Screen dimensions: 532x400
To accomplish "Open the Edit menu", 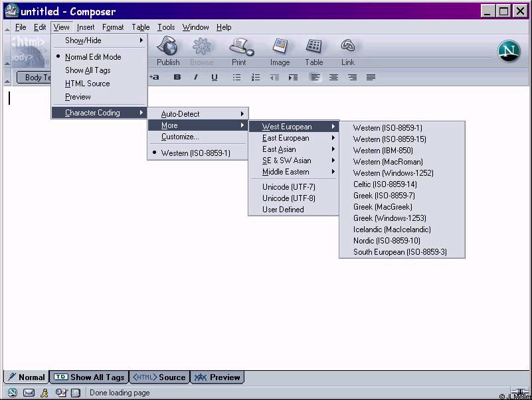I will [40, 27].
